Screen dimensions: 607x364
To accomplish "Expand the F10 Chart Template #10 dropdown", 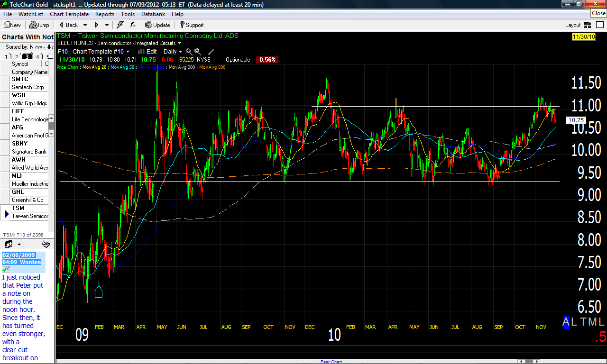I will tap(128, 52).
